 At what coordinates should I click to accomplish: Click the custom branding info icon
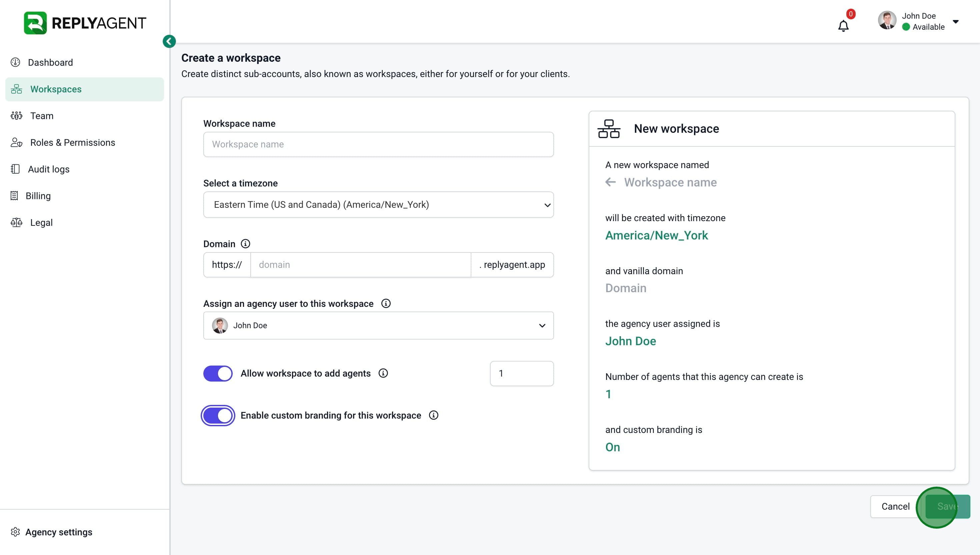click(433, 415)
